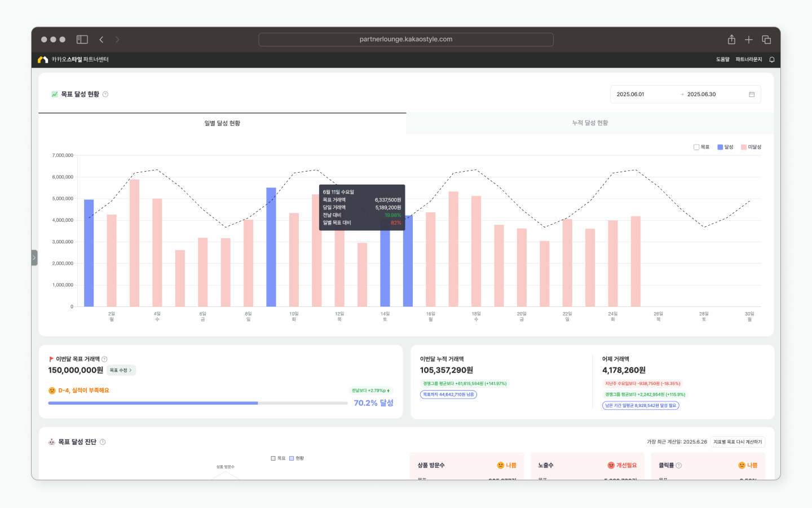The width and height of the screenshot is (812, 508).
Task: Click the 어제 거래액 heading
Action: point(616,359)
